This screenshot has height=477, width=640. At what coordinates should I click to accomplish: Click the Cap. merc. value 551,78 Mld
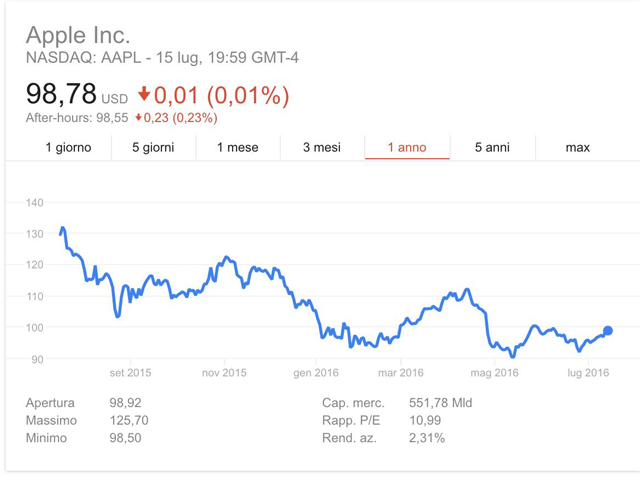pos(440,403)
